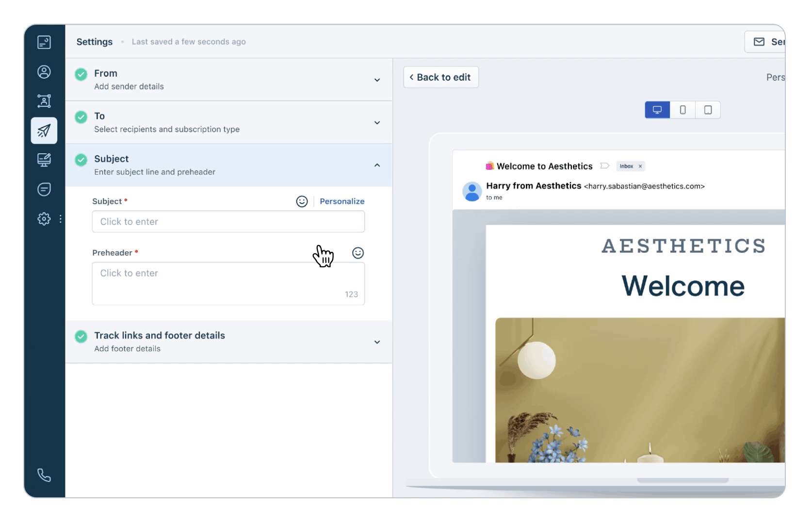Switch to tablet preview mode

(x=708, y=110)
